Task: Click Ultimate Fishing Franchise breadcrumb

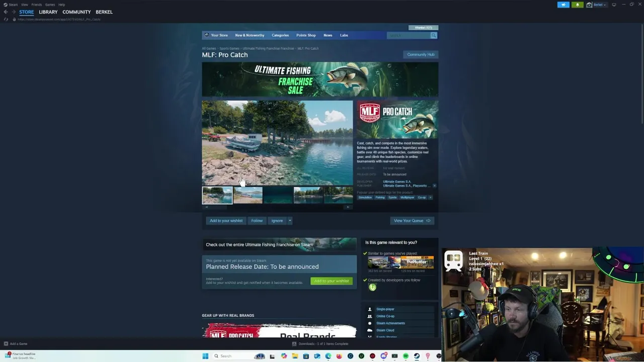Action: [x=268, y=49]
